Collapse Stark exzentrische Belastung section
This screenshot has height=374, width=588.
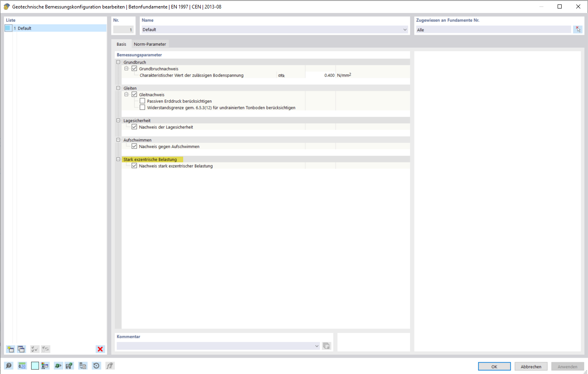[x=118, y=159]
